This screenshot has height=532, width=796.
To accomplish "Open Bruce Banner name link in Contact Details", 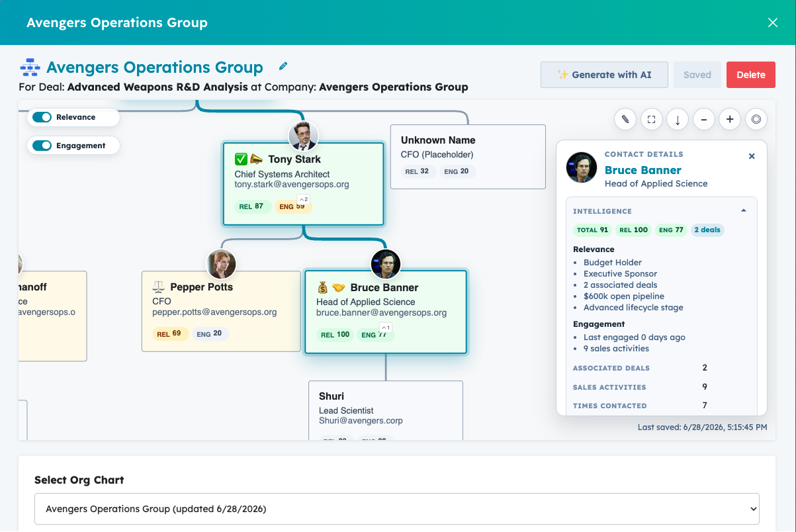I will (x=642, y=170).
